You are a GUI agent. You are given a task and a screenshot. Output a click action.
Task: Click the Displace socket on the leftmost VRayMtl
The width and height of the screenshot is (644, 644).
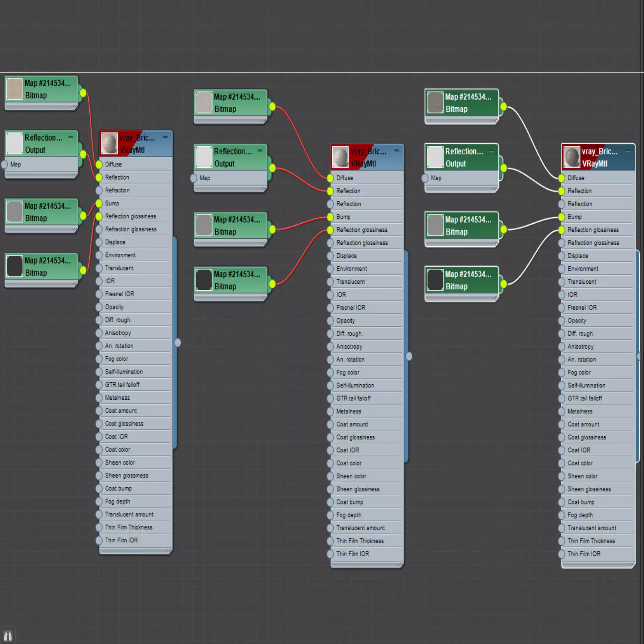click(x=99, y=242)
